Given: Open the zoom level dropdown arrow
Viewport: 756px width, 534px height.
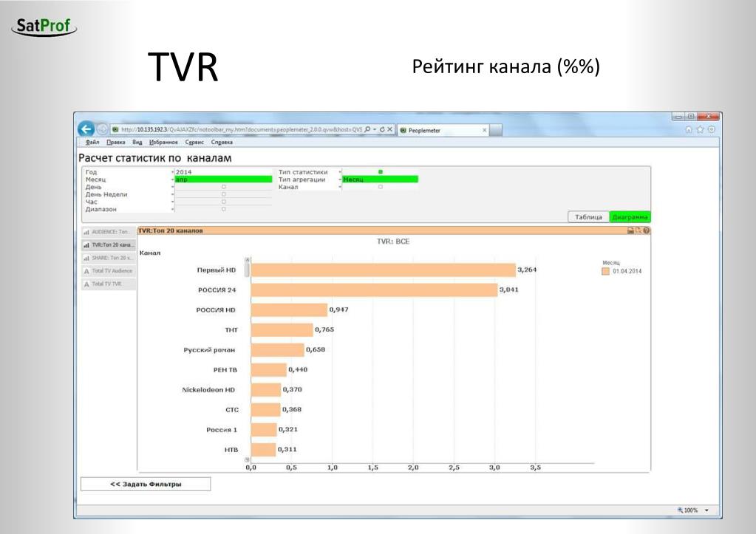Looking at the screenshot, I should pos(706,510).
